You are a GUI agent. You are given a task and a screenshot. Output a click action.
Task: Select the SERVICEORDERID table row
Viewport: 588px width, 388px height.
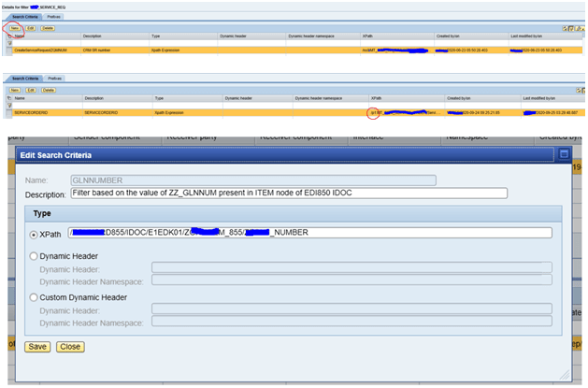tap(37, 111)
